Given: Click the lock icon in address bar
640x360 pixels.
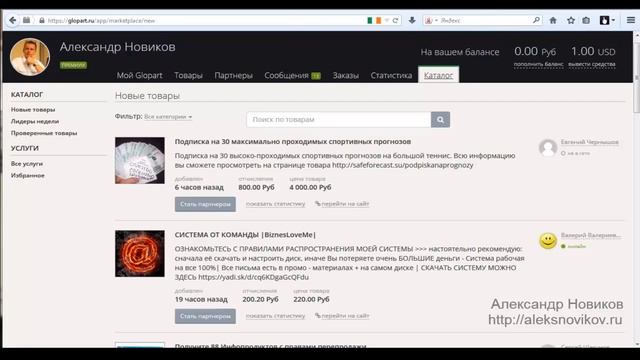Looking at the screenshot, I should (42, 20).
